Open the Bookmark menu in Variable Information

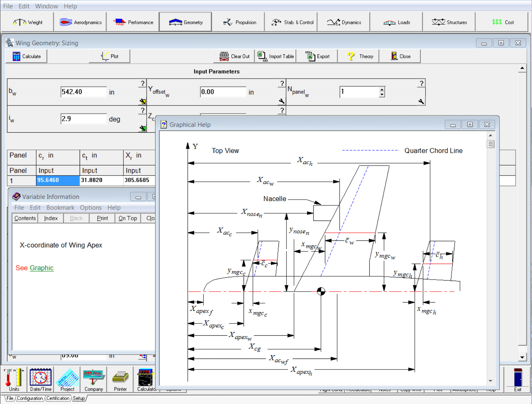pos(60,208)
